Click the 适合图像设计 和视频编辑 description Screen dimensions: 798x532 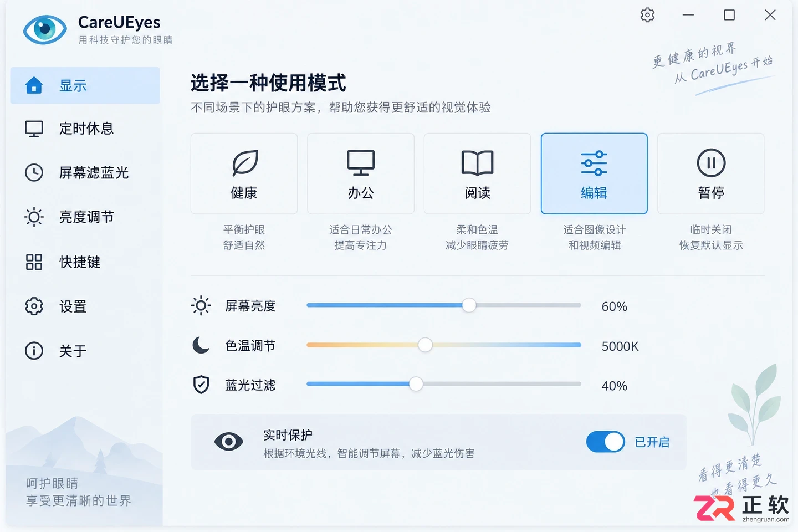point(594,237)
